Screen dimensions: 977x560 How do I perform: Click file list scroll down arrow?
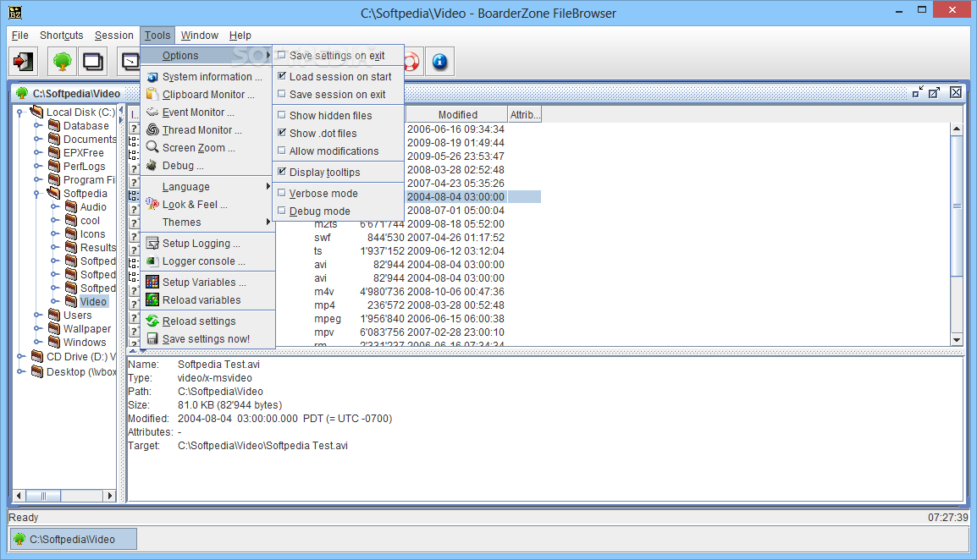(x=957, y=340)
